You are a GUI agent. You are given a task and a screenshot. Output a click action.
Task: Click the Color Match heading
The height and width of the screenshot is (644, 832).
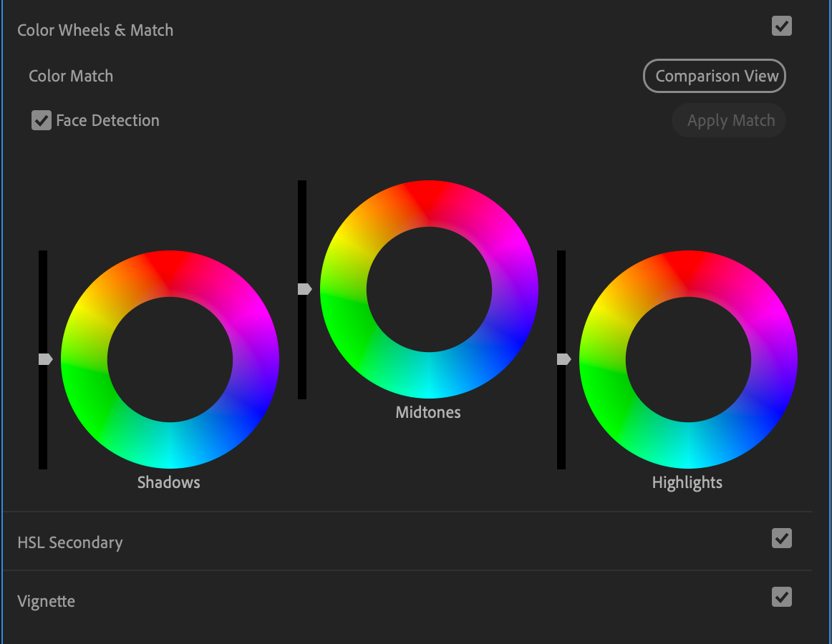(x=71, y=76)
